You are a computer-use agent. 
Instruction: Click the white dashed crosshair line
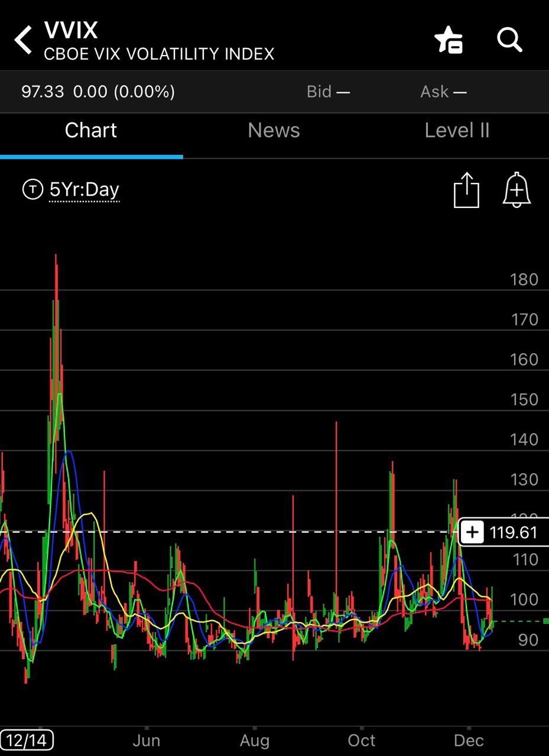click(x=236, y=532)
